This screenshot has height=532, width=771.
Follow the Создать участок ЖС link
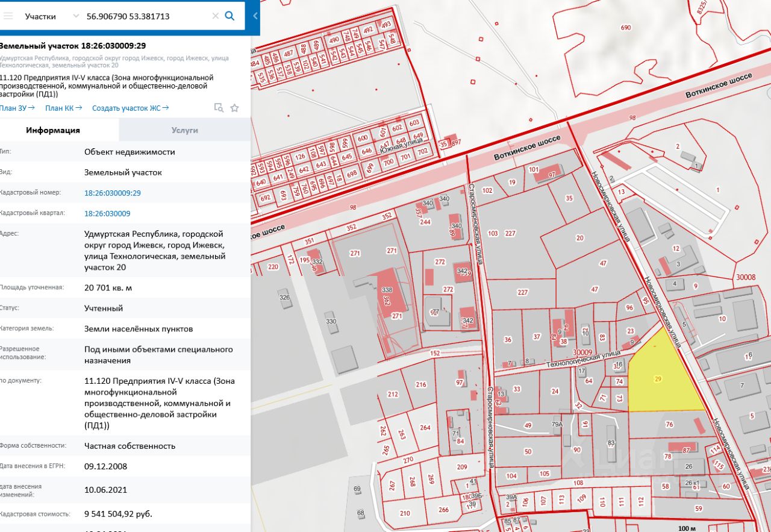[x=130, y=108]
